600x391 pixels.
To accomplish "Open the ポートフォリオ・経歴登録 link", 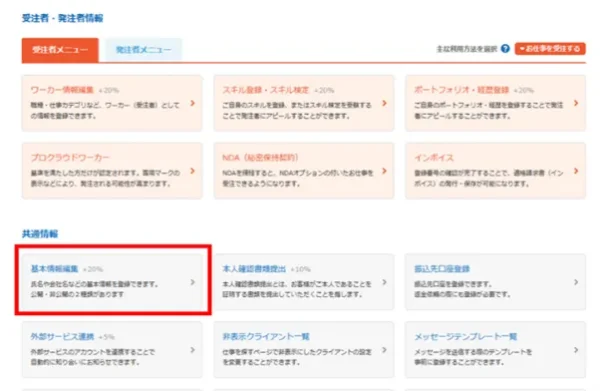I will [x=461, y=90].
